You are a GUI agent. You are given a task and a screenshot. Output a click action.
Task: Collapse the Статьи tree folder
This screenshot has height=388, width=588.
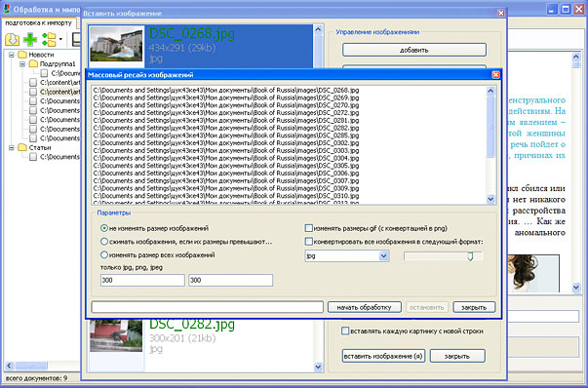(x=12, y=148)
